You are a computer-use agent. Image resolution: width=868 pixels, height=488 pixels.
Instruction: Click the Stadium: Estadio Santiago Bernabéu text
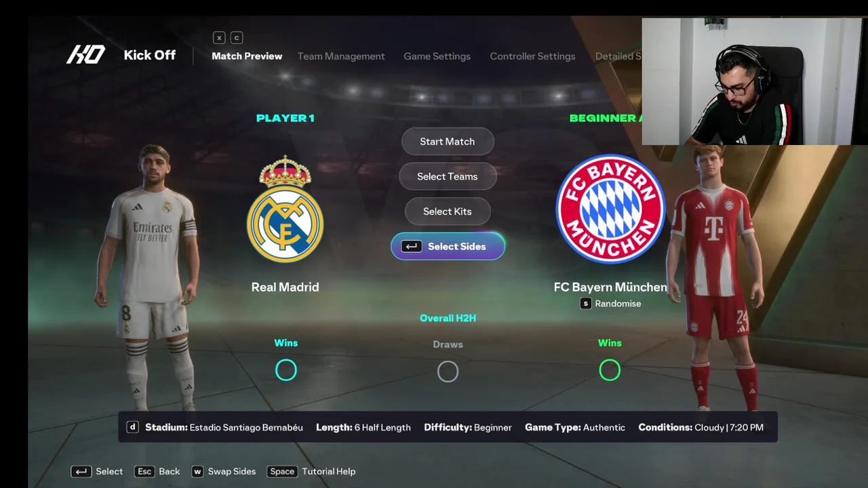coord(224,428)
